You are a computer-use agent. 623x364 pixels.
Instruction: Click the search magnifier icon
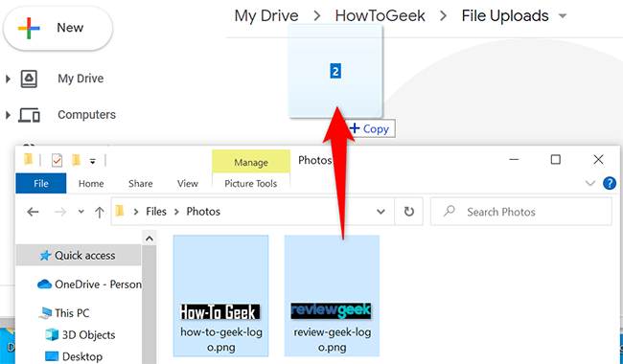click(x=449, y=211)
